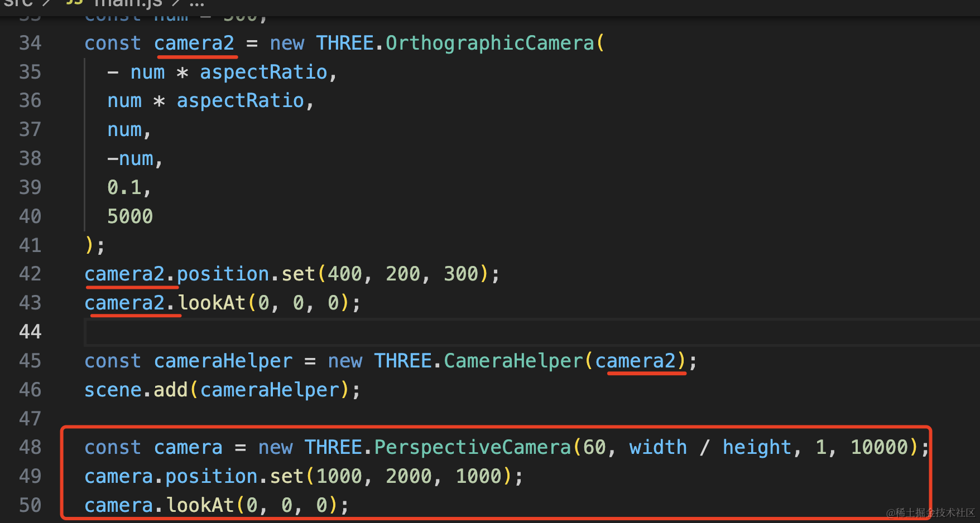This screenshot has width=980, height=523.
Task: Click closing parenthesis on line 41
Action: pyautogui.click(x=89, y=245)
